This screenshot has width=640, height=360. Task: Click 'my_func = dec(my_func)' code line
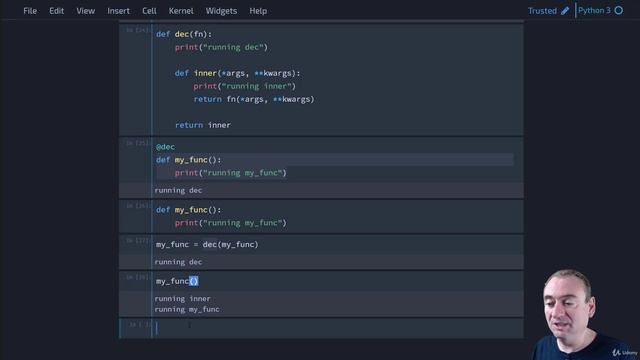[x=207, y=244]
